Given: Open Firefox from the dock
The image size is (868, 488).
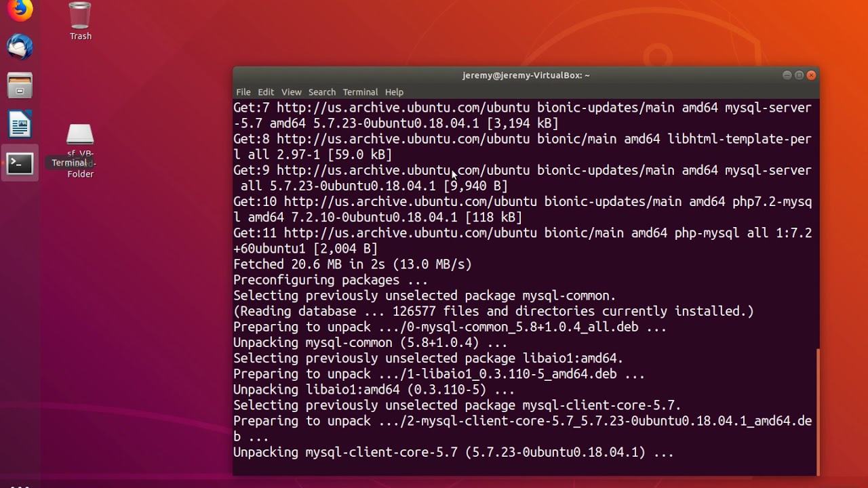Looking at the screenshot, I should coord(20,9).
